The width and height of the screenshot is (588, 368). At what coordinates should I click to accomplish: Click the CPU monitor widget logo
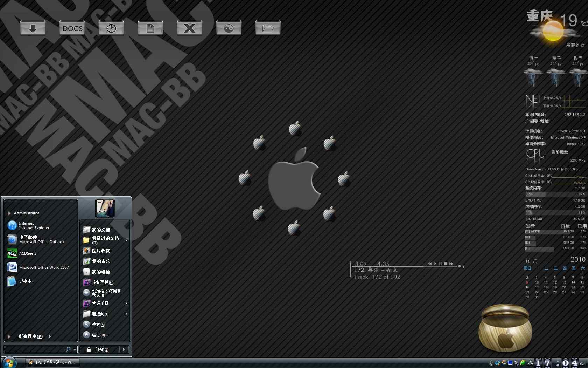(535, 156)
